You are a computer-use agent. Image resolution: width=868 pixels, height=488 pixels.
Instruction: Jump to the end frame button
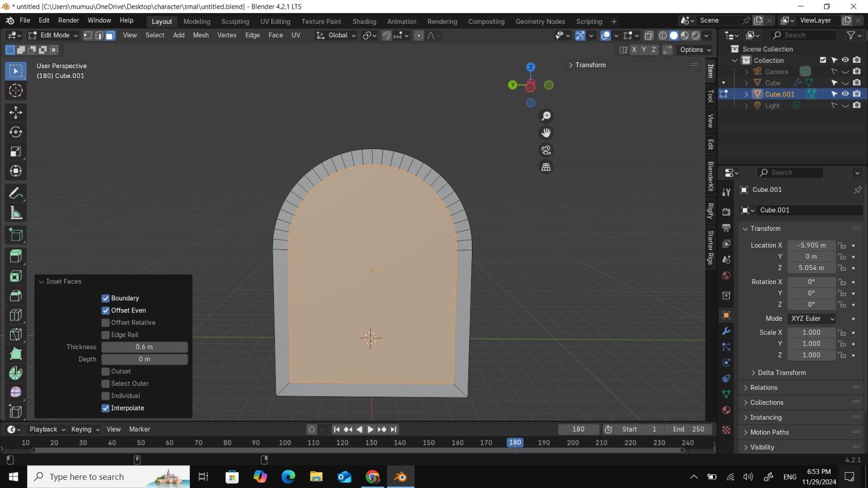click(x=394, y=429)
